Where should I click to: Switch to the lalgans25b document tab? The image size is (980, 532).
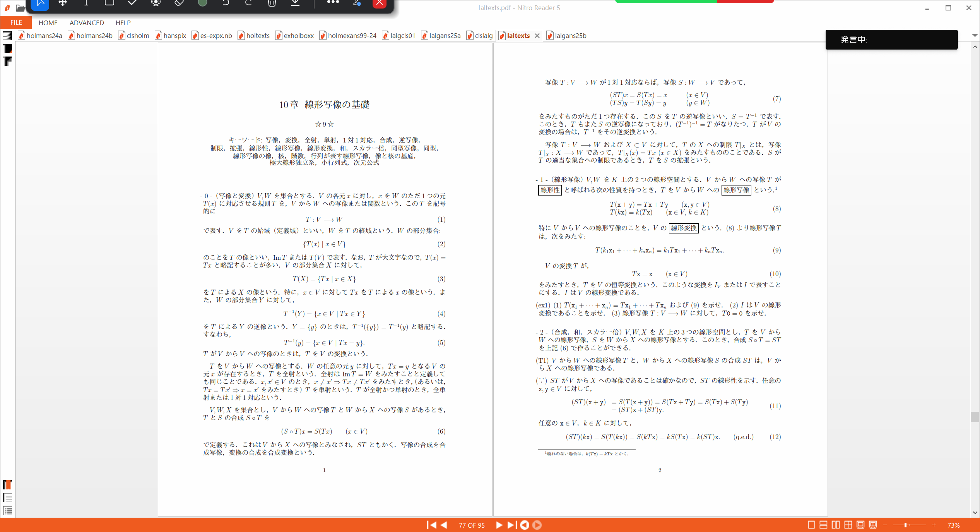click(566, 36)
